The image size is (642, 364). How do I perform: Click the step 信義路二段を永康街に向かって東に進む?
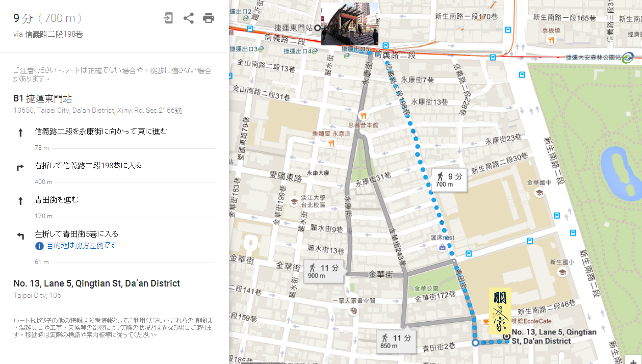tap(101, 132)
